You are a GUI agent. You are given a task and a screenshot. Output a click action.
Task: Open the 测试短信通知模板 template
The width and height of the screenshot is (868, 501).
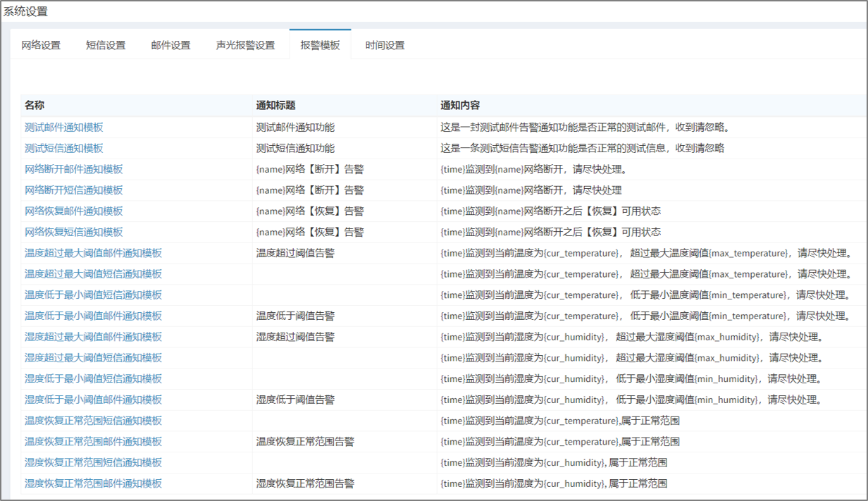pos(62,149)
